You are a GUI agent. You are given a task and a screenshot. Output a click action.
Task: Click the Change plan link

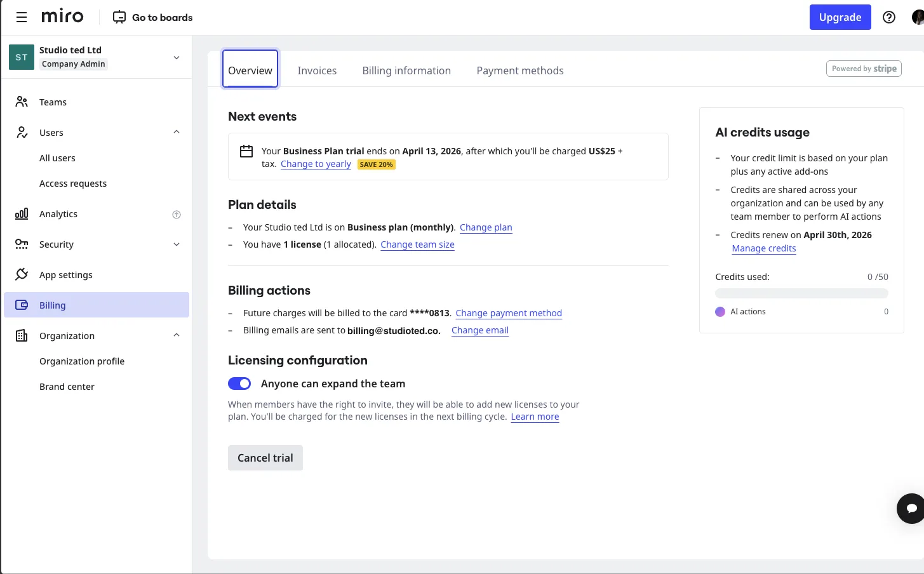point(486,227)
